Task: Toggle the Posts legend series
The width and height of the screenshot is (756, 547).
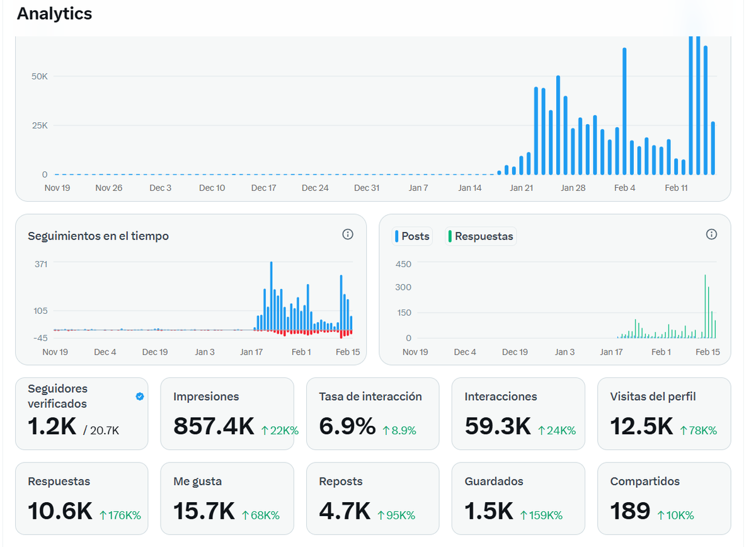Action: 412,236
